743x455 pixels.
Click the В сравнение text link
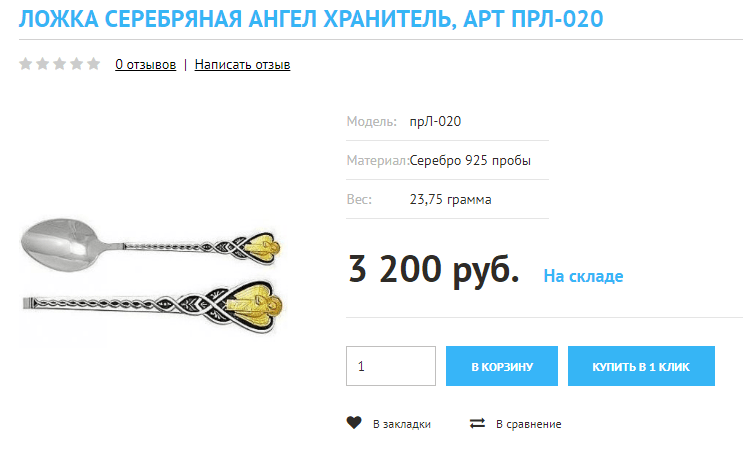click(529, 424)
